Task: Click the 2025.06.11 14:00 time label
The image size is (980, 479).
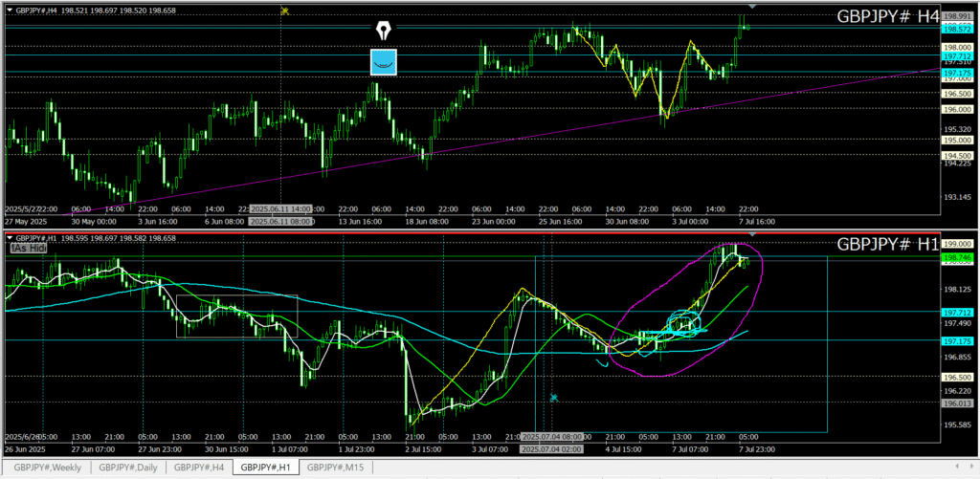Action: click(279, 208)
